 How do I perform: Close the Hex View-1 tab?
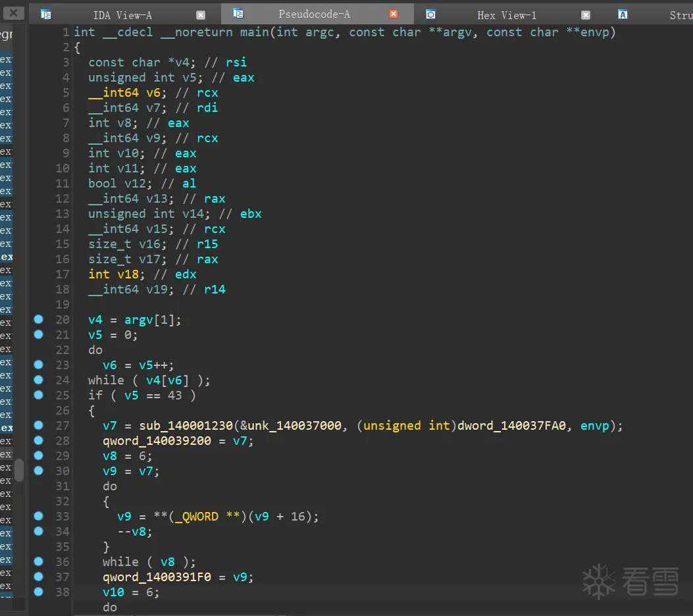[x=586, y=15]
